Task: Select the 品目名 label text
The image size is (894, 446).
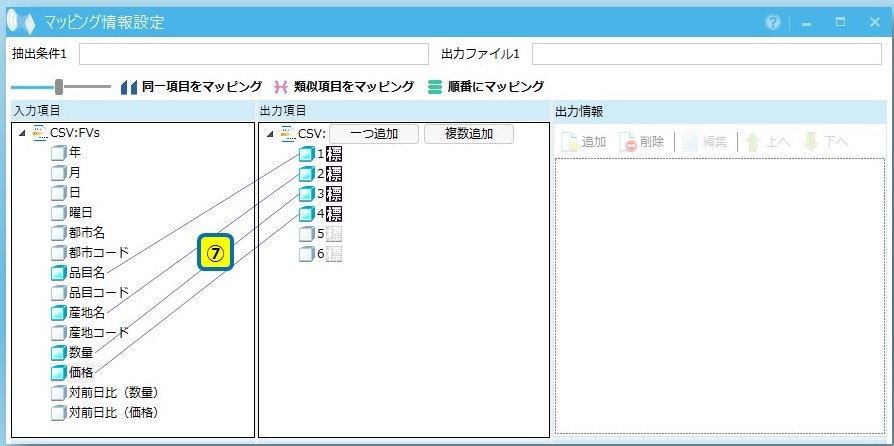Action: click(x=87, y=273)
